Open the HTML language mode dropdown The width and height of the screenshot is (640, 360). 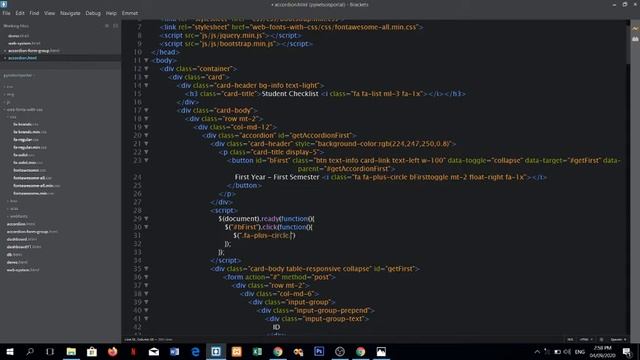coord(586,340)
